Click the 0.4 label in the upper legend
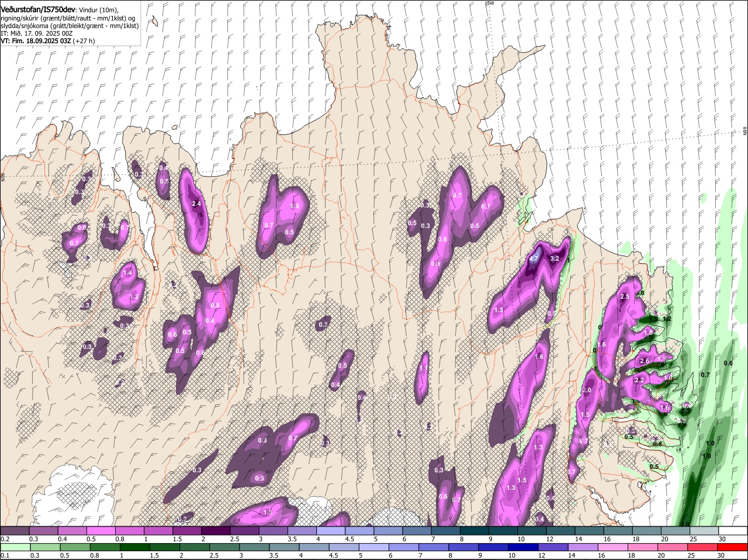 pos(62,539)
